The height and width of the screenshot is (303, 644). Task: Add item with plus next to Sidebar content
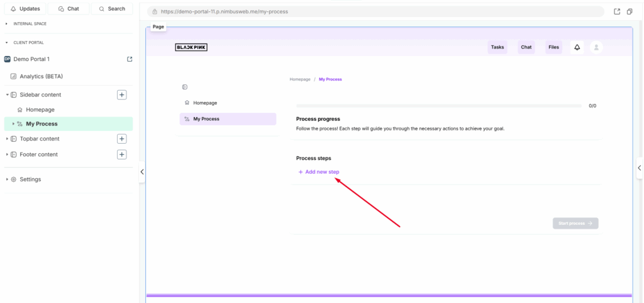click(x=122, y=94)
